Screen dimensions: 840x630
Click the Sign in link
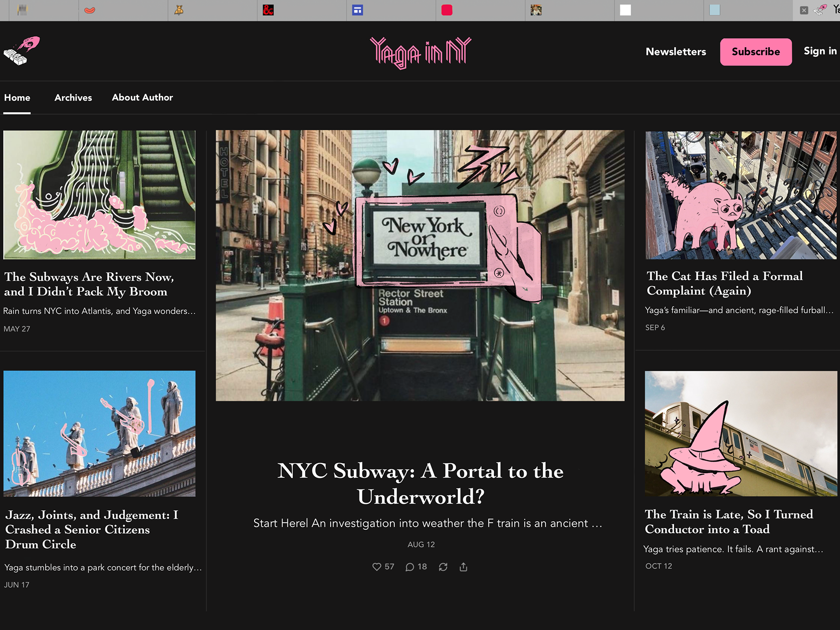click(820, 51)
